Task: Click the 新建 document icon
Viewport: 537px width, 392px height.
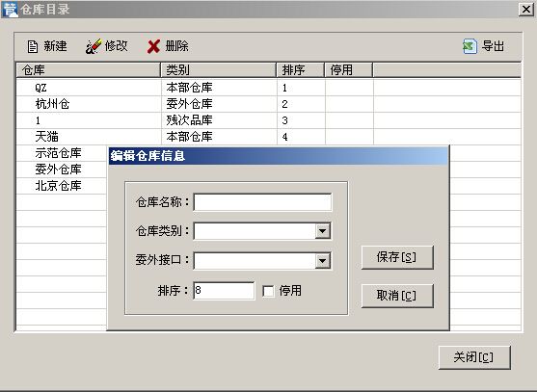Action: pos(33,46)
